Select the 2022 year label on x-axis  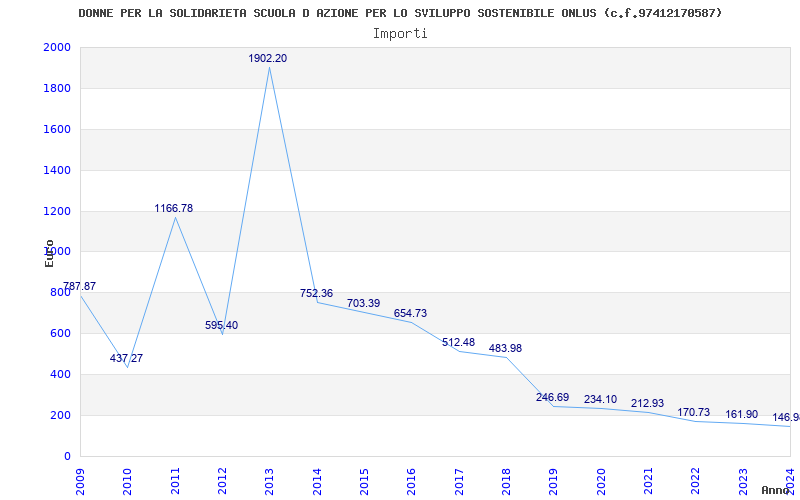point(695,481)
